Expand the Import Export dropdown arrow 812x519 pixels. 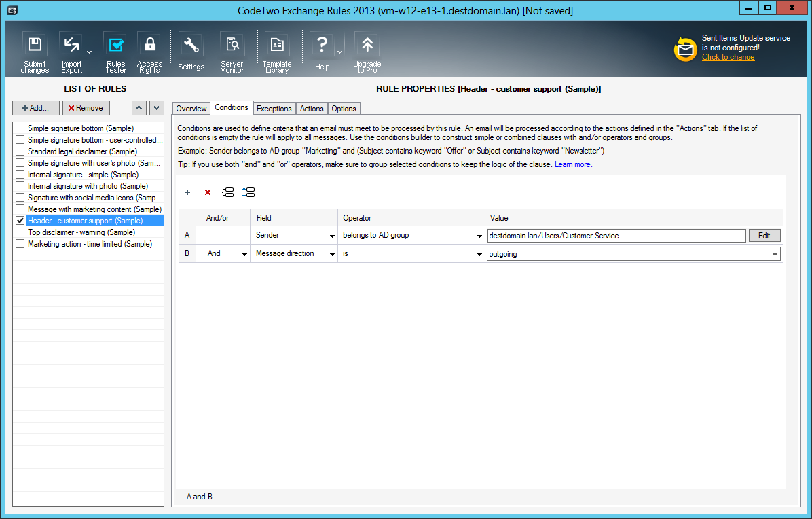click(89, 52)
